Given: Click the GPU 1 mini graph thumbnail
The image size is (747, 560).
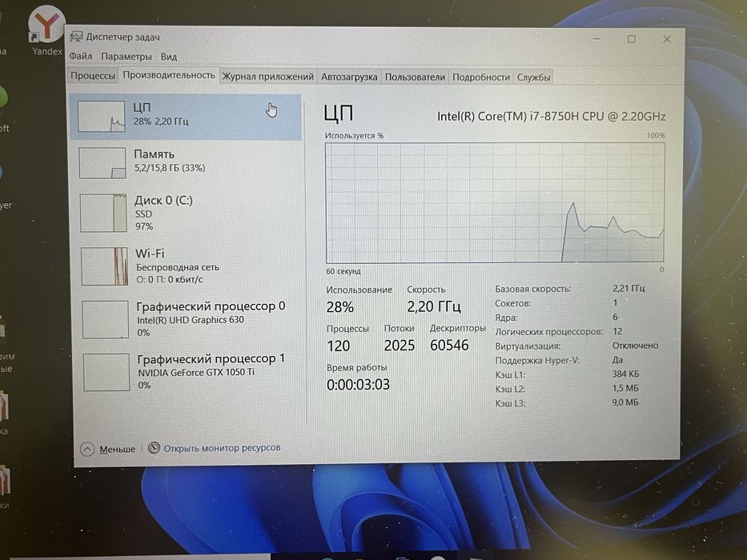Looking at the screenshot, I should [x=106, y=372].
